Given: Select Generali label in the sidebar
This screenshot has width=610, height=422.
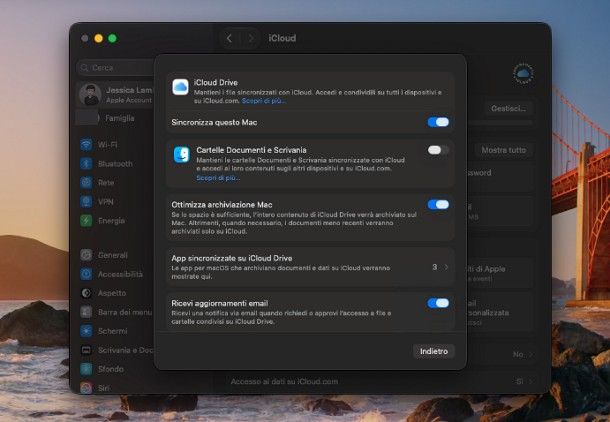Looking at the screenshot, I should (113, 255).
